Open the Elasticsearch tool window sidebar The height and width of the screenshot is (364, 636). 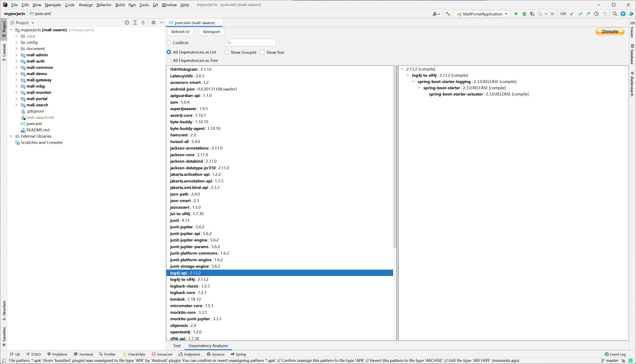tap(632, 84)
